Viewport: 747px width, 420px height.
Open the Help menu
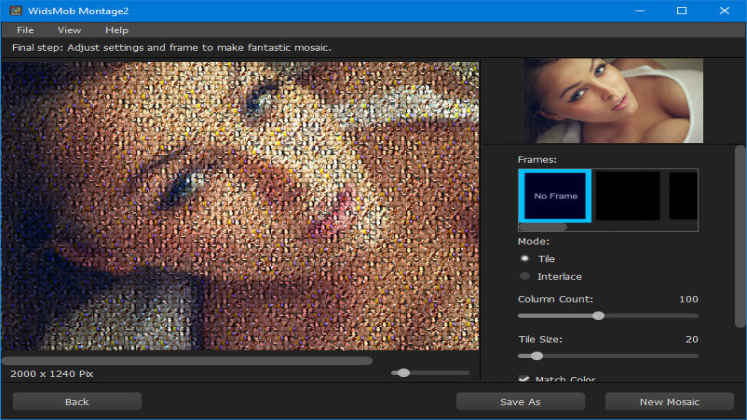[x=117, y=30]
